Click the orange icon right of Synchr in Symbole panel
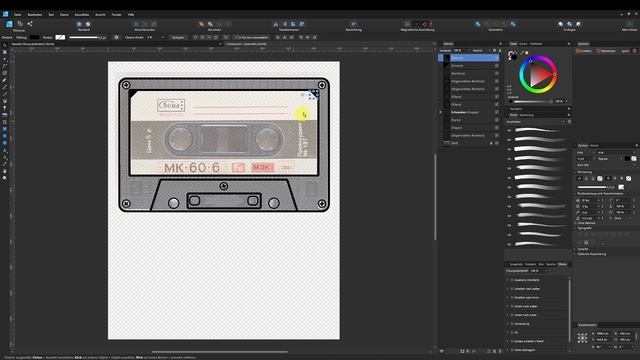The height and width of the screenshot is (360, 640). pyautogui.click(x=635, y=51)
